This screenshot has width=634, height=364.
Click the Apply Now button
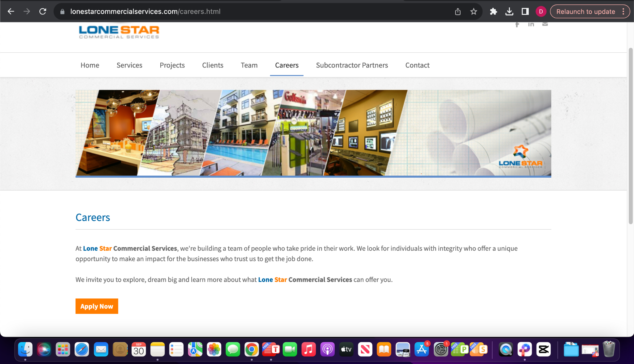(x=97, y=306)
